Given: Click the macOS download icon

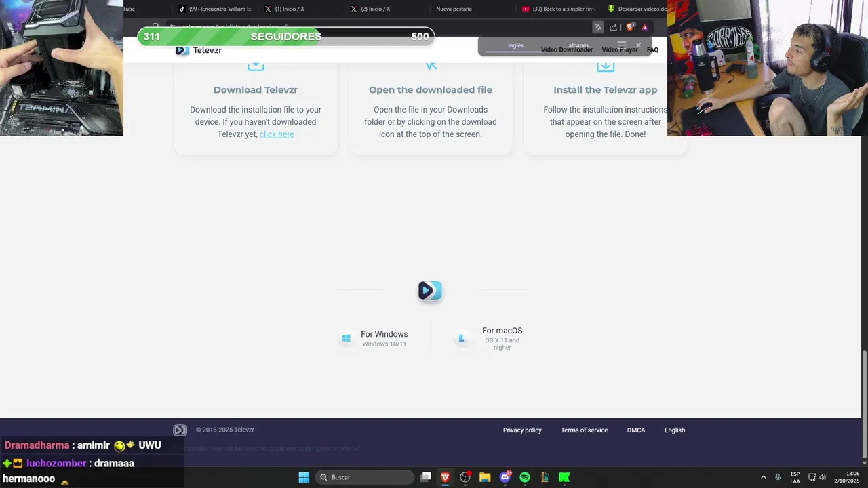Looking at the screenshot, I should coord(462,339).
